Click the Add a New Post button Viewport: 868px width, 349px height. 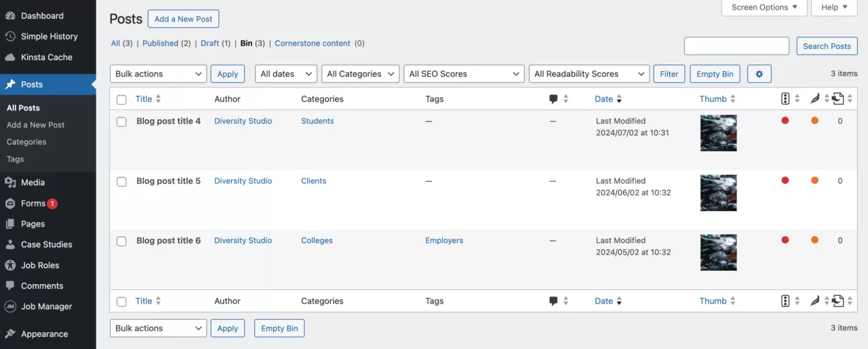(x=183, y=19)
